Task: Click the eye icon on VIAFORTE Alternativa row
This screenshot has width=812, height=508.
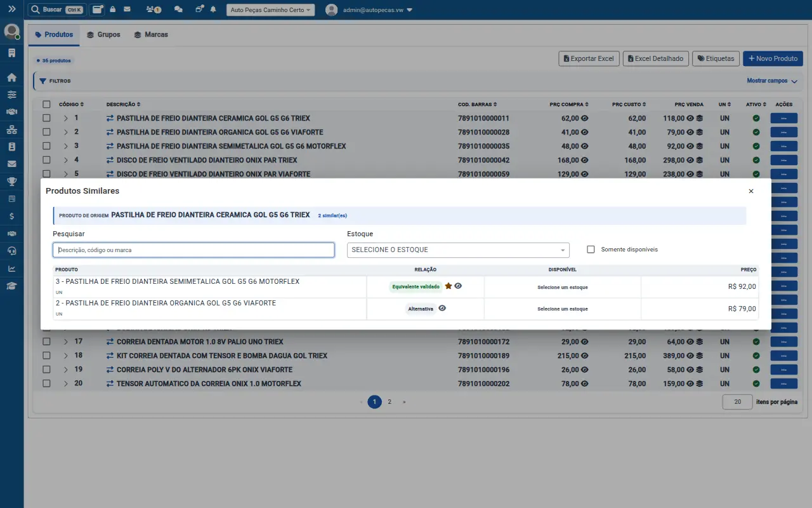Action: (x=442, y=308)
